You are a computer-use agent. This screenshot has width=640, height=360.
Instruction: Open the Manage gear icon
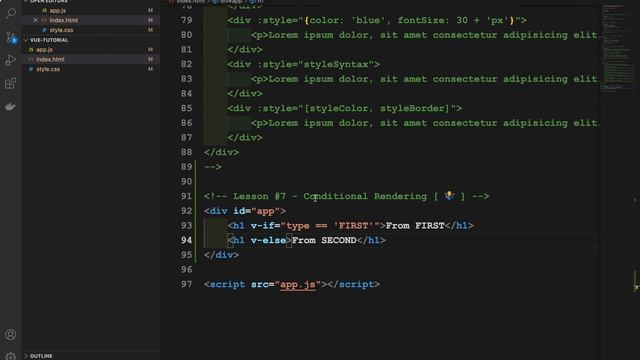11,356
